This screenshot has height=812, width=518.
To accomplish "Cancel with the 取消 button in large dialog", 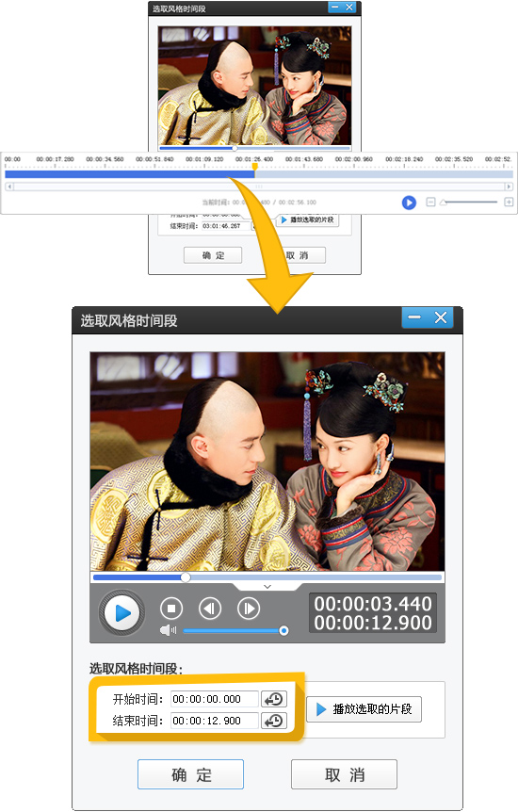I will 344,774.
